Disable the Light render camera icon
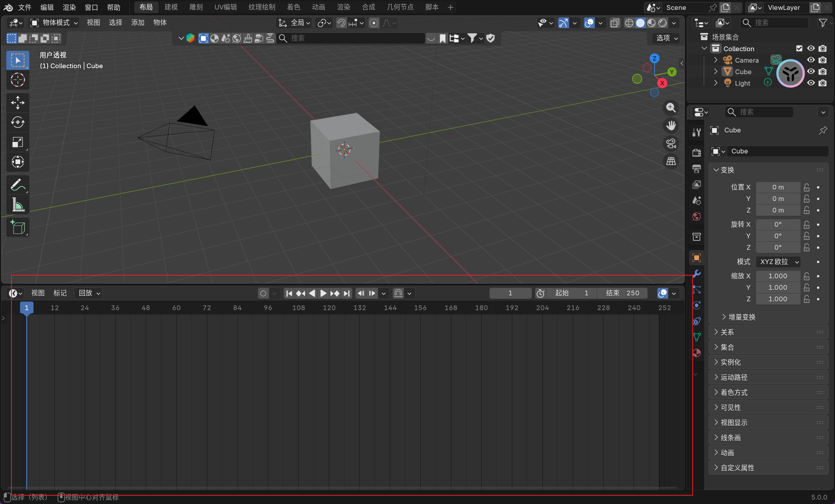835x504 pixels. click(x=823, y=83)
